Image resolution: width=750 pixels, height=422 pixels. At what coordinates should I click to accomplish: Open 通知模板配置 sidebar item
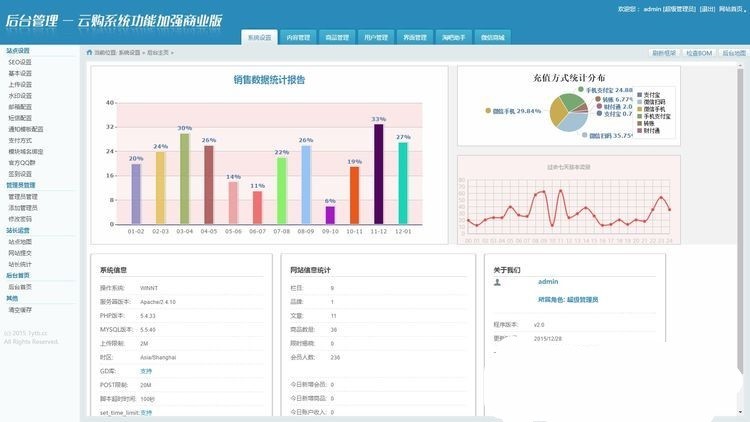click(25, 129)
